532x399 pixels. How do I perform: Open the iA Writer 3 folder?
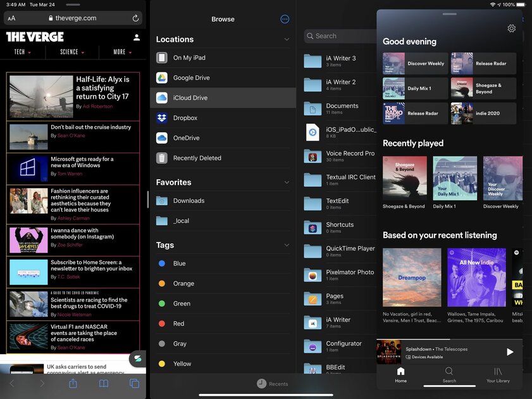(340, 61)
